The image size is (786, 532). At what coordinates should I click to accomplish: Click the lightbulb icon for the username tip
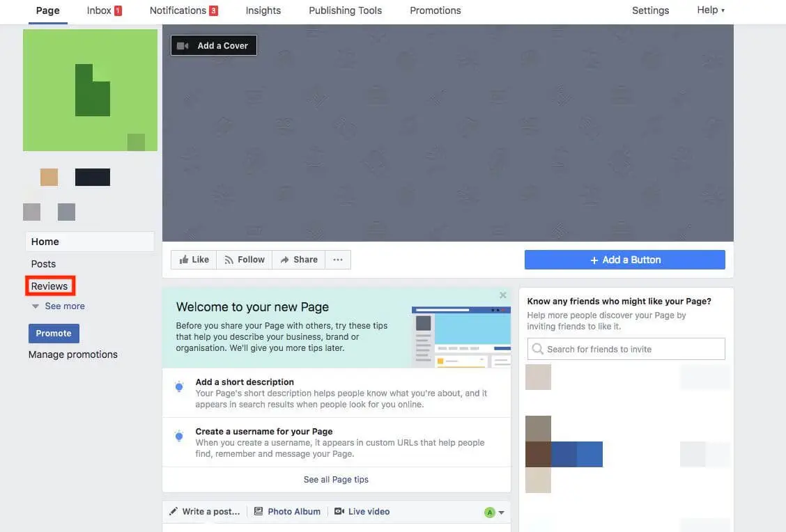[x=179, y=437]
